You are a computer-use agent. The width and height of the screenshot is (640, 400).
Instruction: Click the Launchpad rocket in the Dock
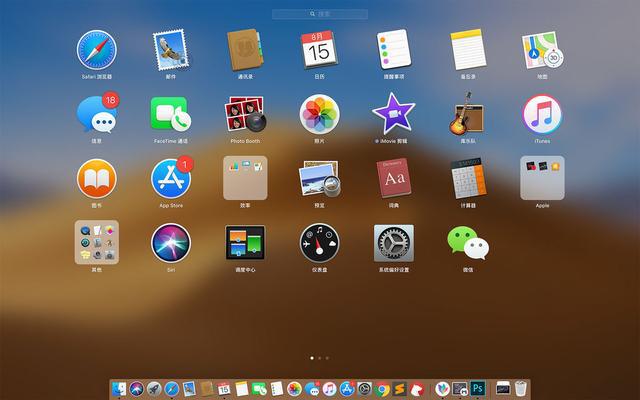[154, 389]
